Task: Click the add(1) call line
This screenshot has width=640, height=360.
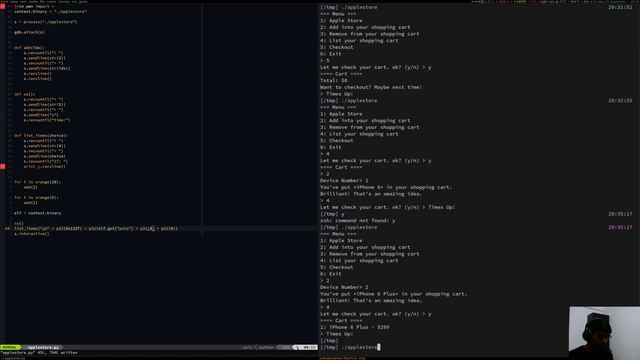Action: [x=31, y=203]
